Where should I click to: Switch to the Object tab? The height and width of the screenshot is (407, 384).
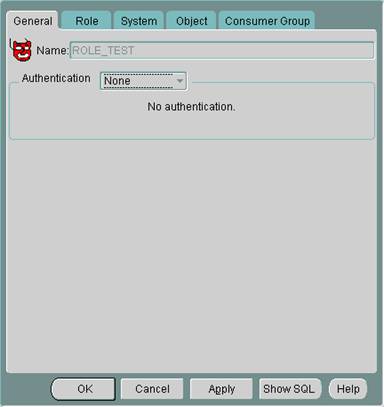click(191, 21)
